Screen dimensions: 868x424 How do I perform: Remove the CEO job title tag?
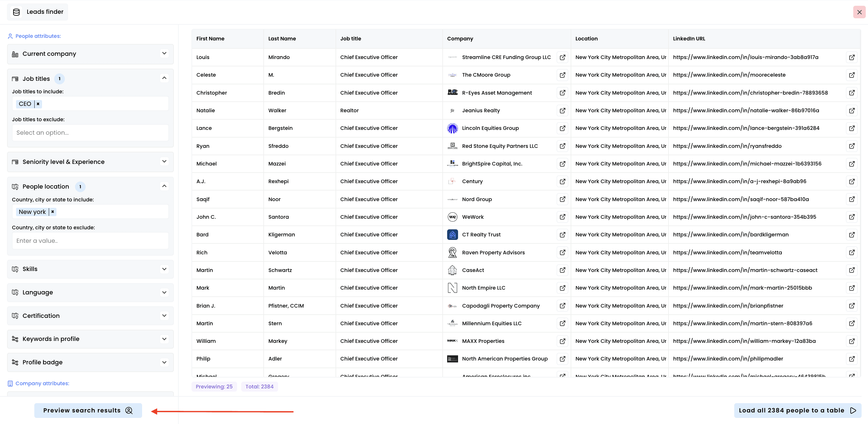pyautogui.click(x=38, y=104)
